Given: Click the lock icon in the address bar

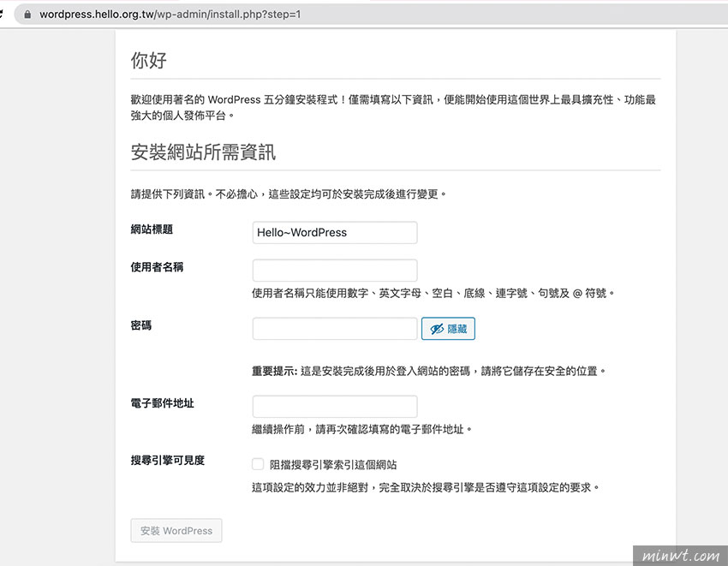Looking at the screenshot, I should [27, 15].
